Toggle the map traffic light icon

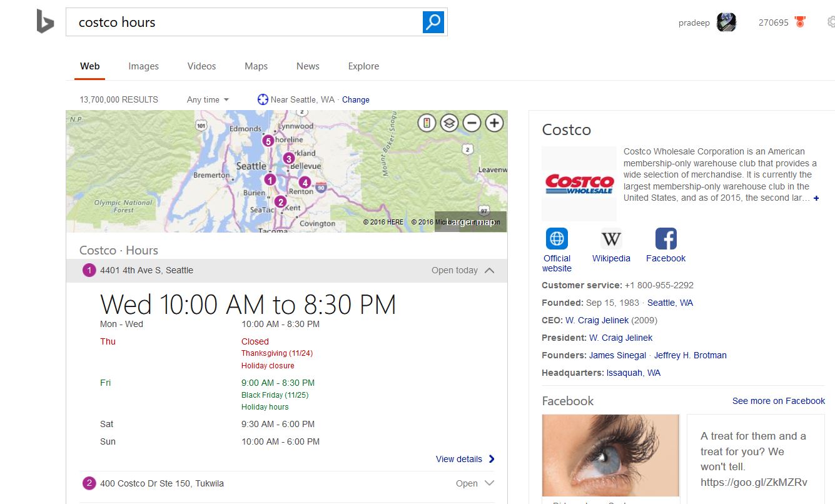click(x=427, y=123)
